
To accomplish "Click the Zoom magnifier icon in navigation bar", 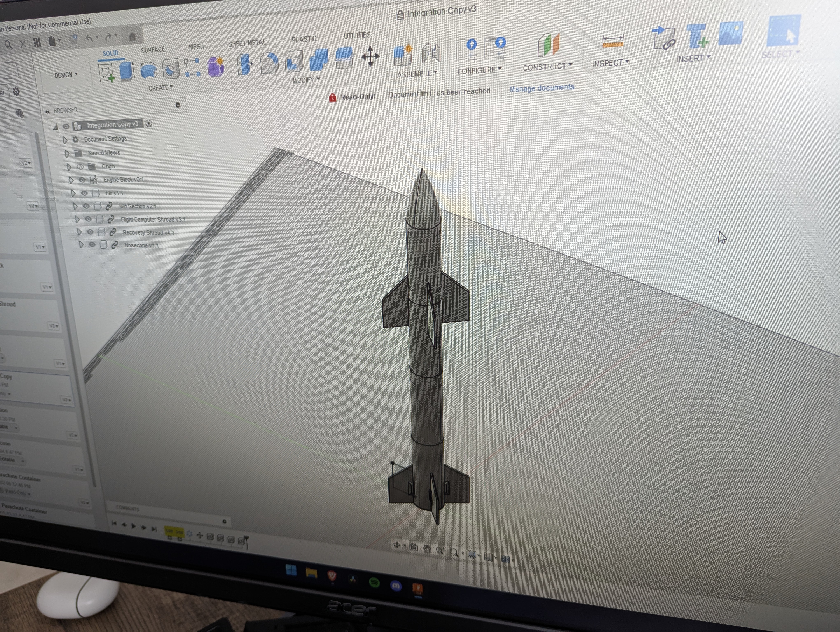I will 440,550.
